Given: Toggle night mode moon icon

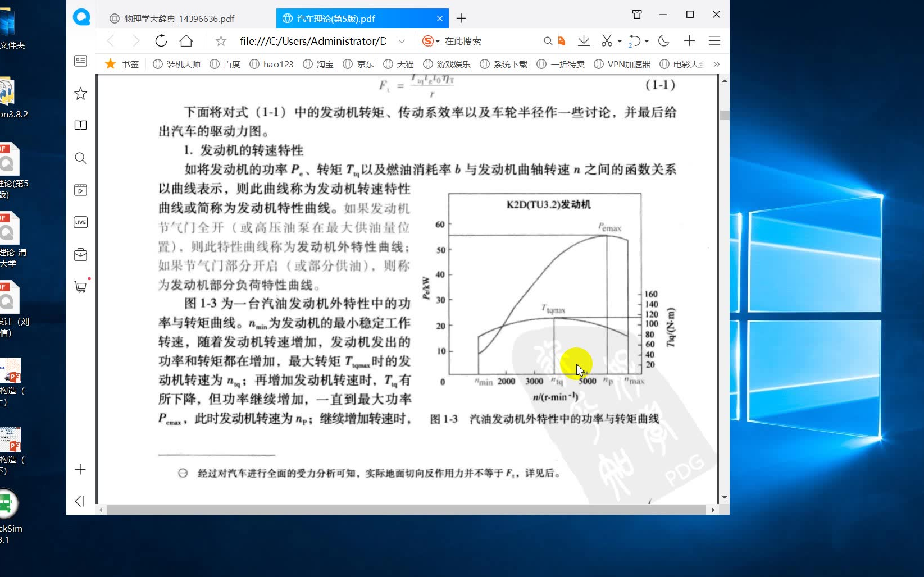Looking at the screenshot, I should 664,41.
